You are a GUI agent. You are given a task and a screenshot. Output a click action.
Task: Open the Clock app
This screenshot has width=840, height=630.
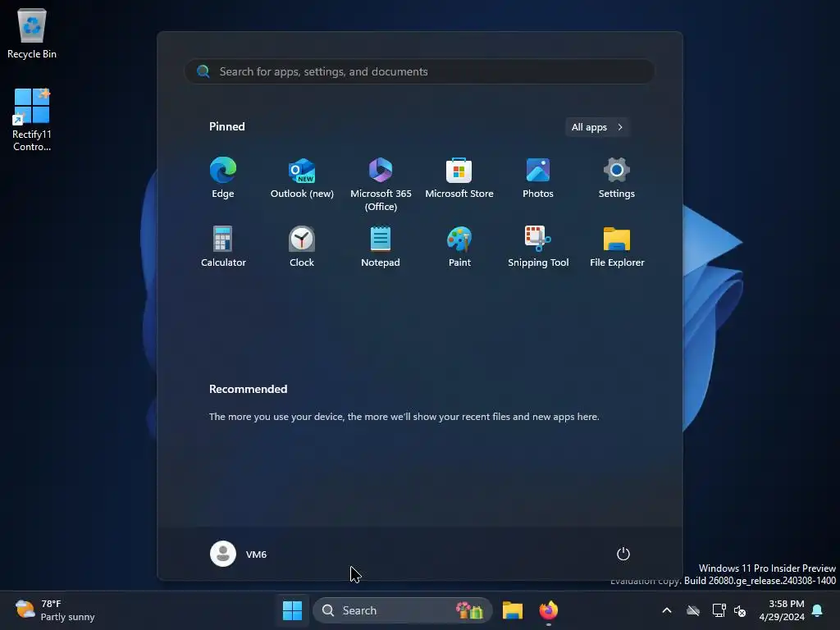302,246
